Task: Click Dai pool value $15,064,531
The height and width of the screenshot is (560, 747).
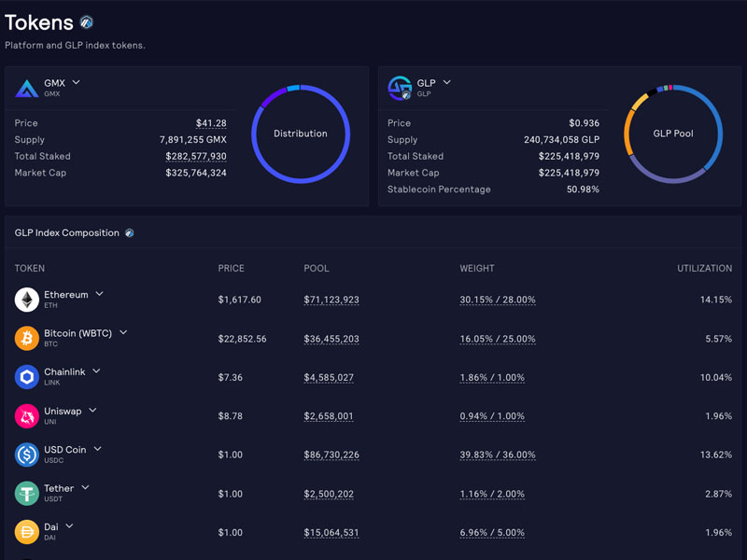Action: (x=331, y=532)
